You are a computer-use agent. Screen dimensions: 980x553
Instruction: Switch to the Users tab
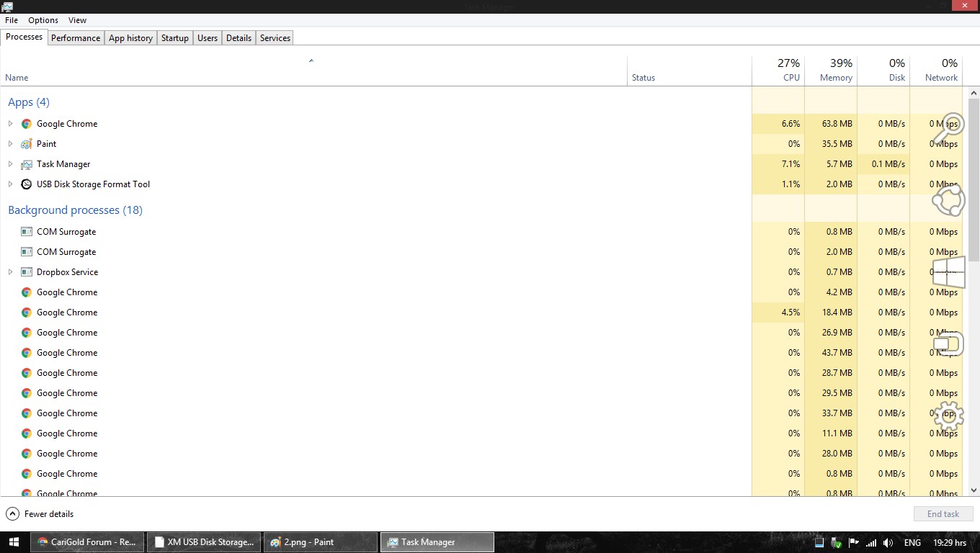click(208, 38)
